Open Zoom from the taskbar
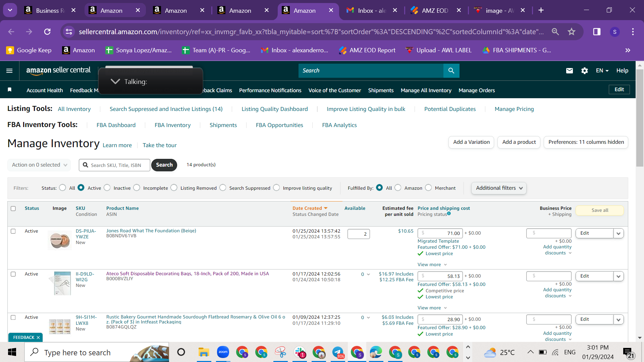The width and height of the screenshot is (644, 362). [223, 352]
